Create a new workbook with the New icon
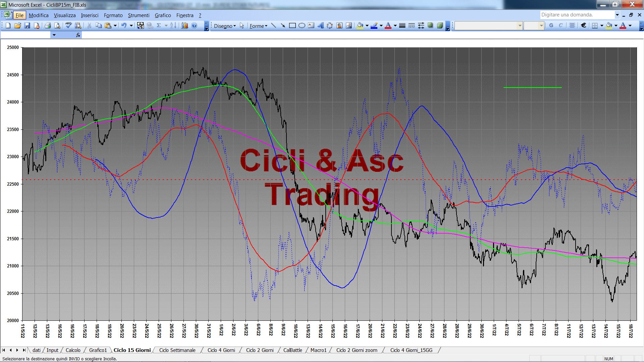Image resolution: width=644 pixels, height=362 pixels. tap(8, 26)
